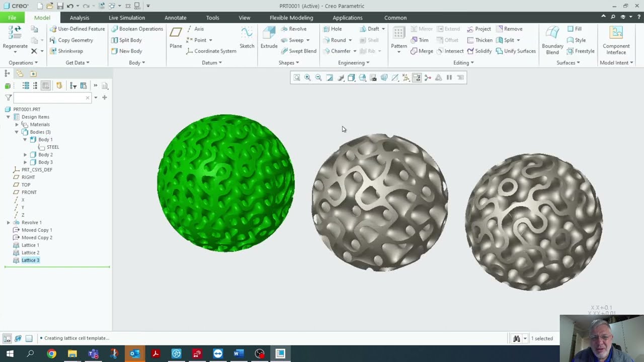Screen dimensions: 644x362
Task: Click the Pattern button
Action: coord(399,39)
